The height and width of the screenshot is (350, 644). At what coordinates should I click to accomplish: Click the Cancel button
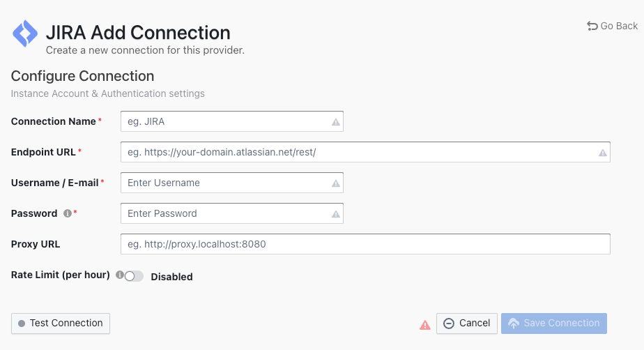coord(467,324)
